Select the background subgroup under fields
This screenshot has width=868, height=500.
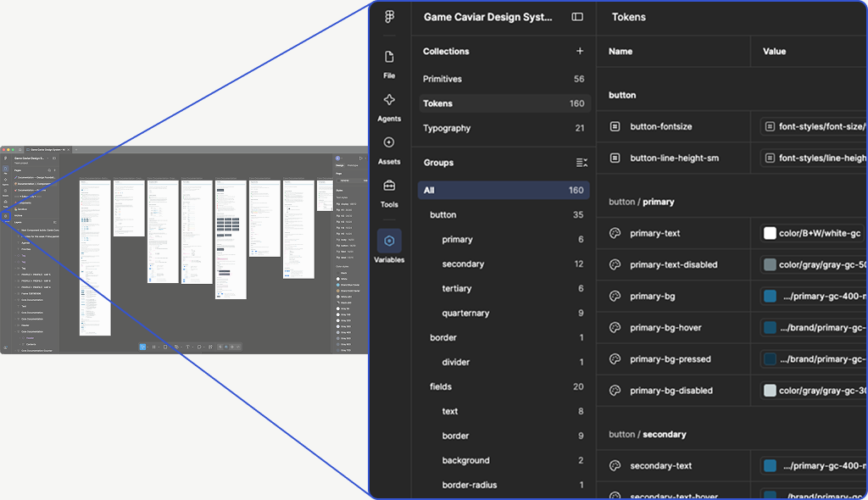pyautogui.click(x=504, y=460)
